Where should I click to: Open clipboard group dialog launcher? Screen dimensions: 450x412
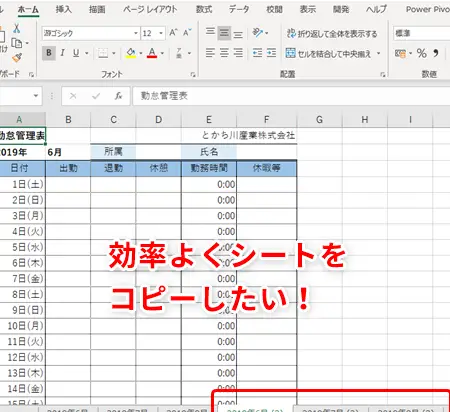[31, 75]
